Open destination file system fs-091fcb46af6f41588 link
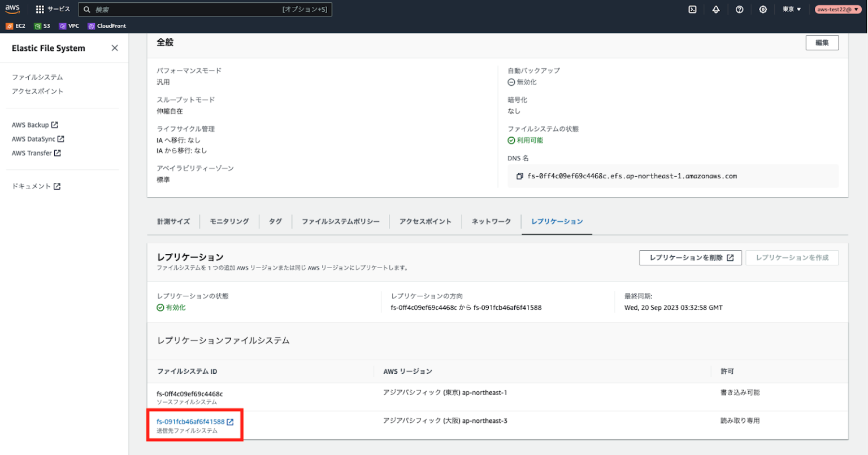 (x=195, y=422)
